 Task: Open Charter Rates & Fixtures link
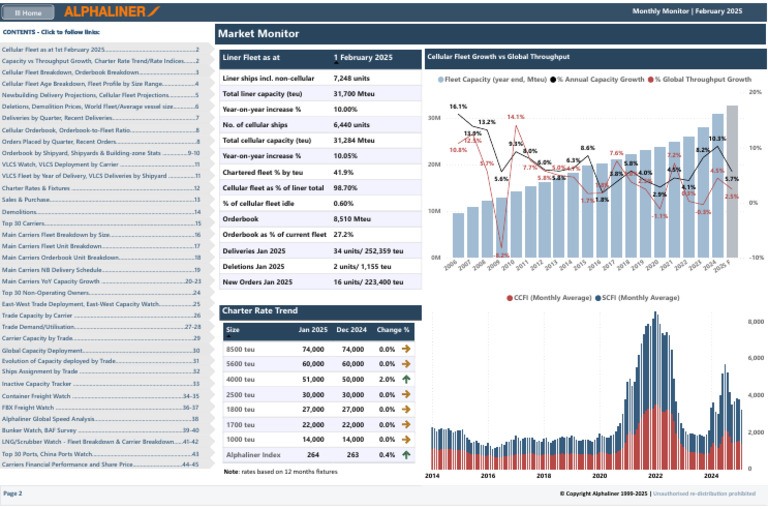[x=100, y=188]
